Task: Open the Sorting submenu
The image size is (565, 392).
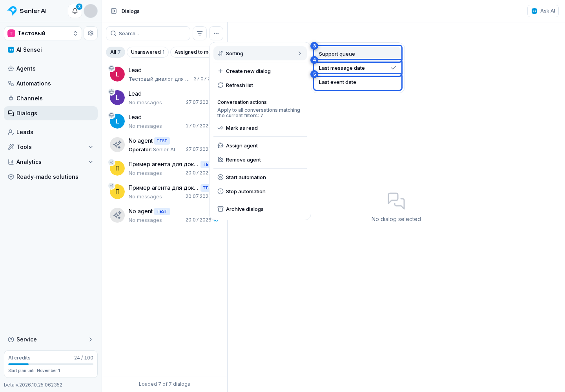Action: tap(260, 53)
